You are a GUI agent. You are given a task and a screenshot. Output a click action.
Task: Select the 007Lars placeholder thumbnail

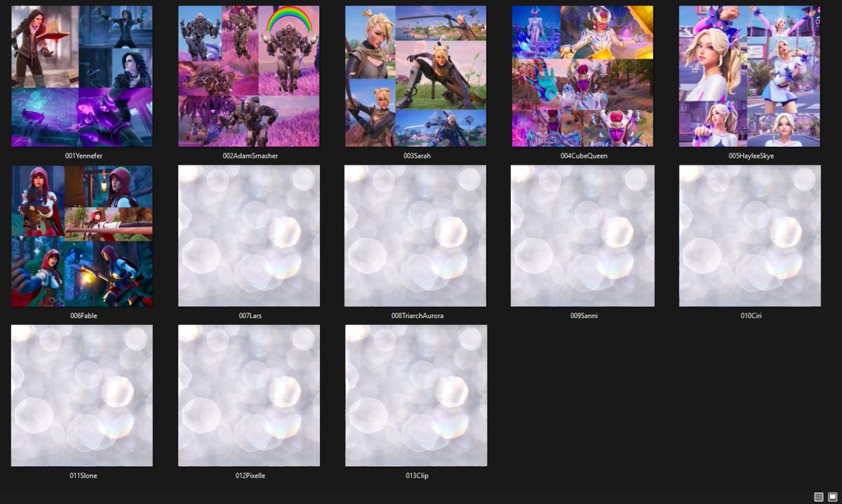tap(249, 236)
